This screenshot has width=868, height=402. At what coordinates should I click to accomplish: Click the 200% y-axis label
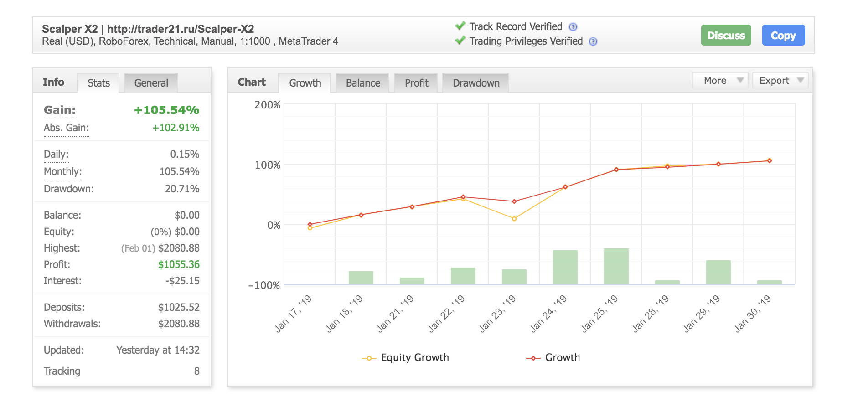(x=267, y=105)
